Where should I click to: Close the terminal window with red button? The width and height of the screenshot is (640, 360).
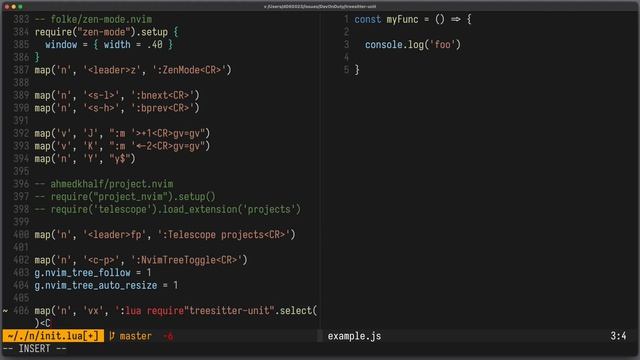pos(7,7)
